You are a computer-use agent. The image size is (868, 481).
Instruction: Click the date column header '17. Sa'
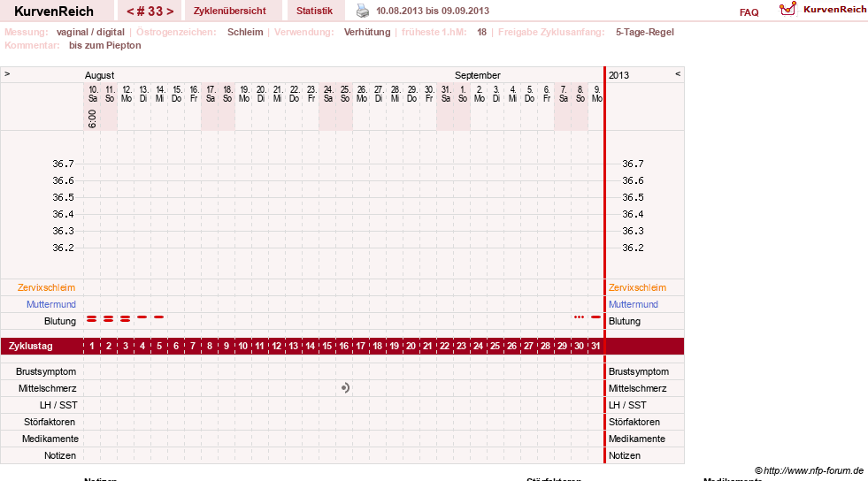pyautogui.click(x=210, y=94)
